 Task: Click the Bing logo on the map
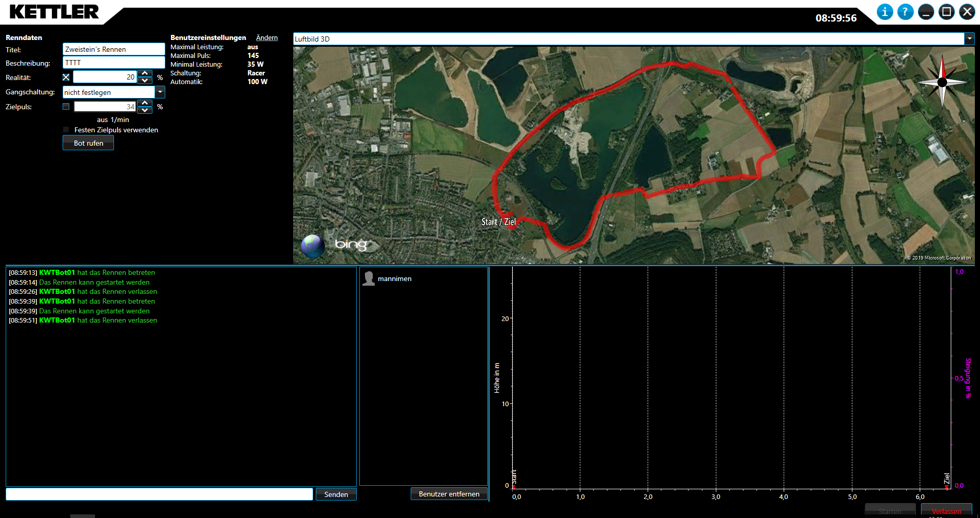click(x=351, y=245)
